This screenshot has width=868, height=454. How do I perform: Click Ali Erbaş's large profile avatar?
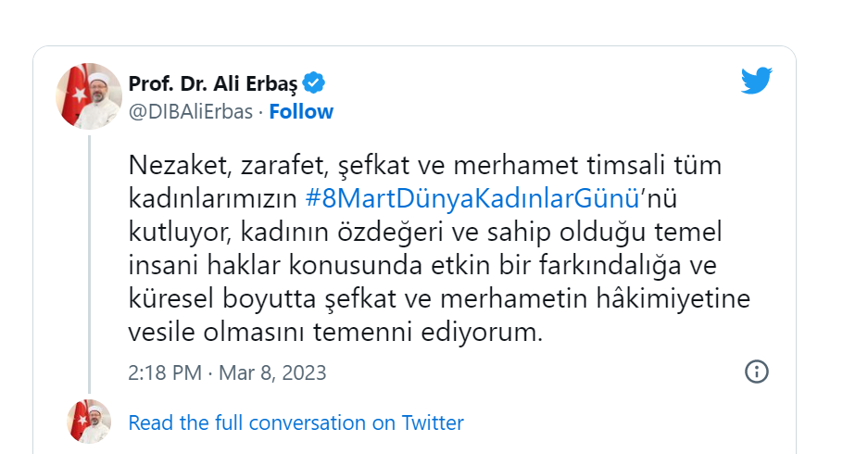[x=90, y=96]
